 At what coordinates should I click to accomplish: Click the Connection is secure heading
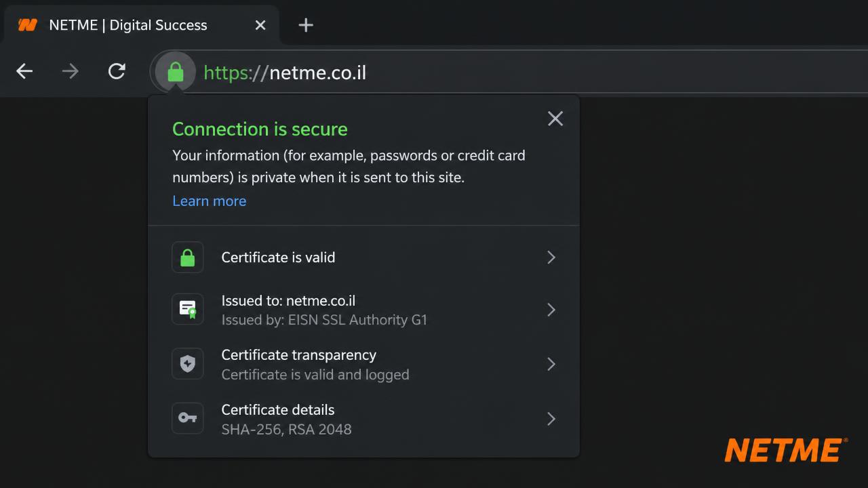pyautogui.click(x=260, y=129)
